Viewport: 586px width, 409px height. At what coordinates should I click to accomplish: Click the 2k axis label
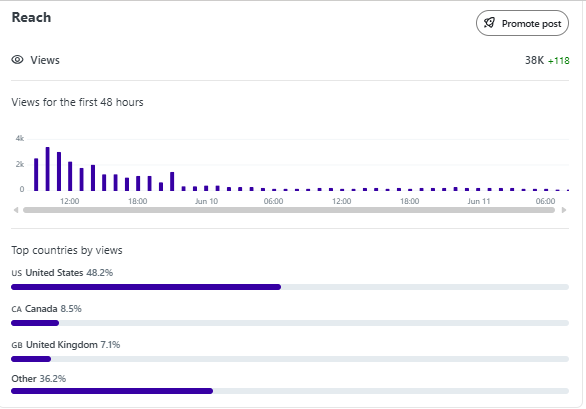coord(20,164)
